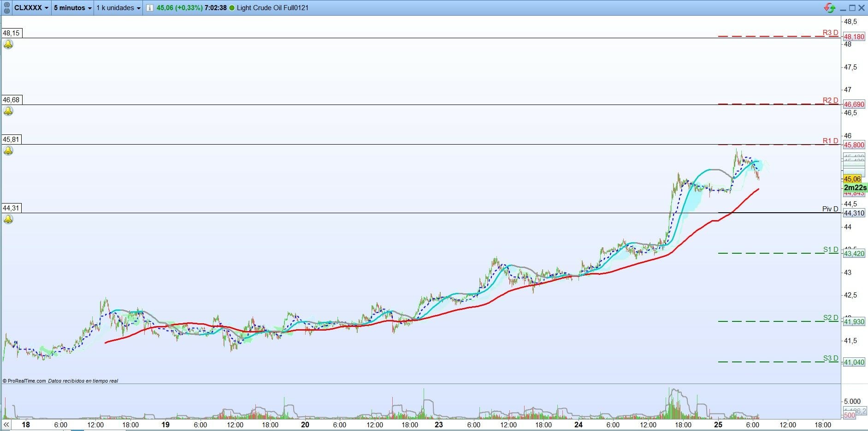Click the R2 D pivot label
The height and width of the screenshot is (431, 868).
tap(831, 100)
